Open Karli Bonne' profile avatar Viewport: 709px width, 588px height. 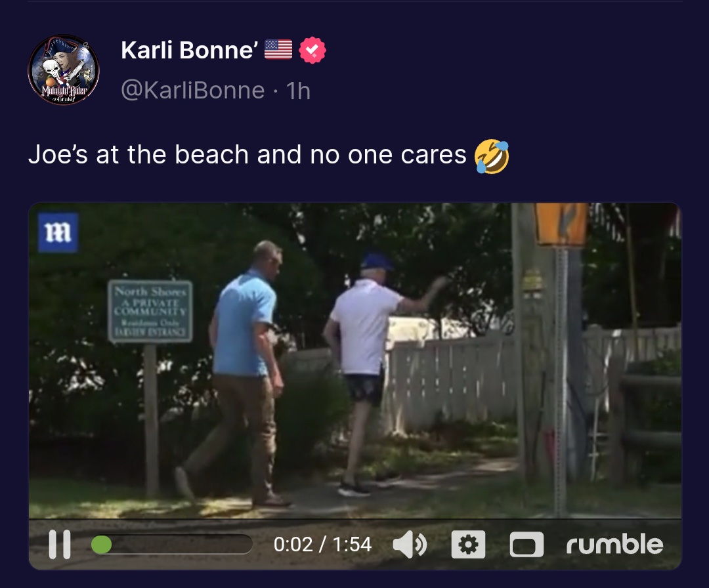point(64,70)
